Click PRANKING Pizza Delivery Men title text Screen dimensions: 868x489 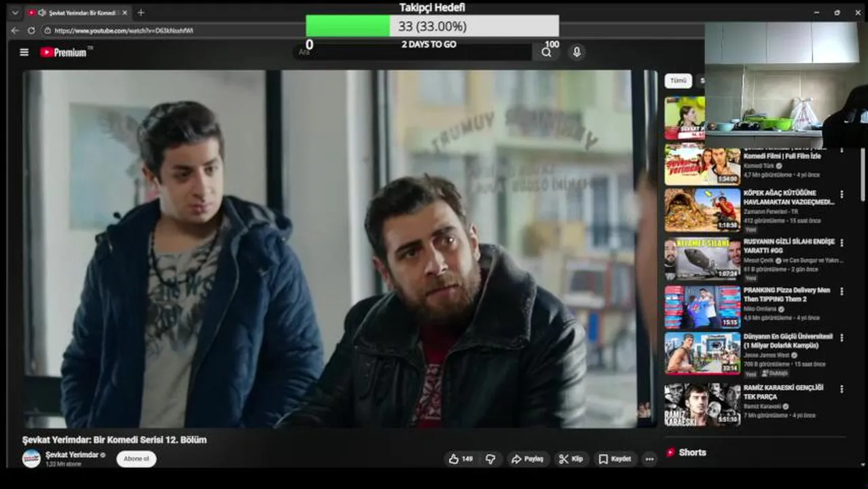pyautogui.click(x=786, y=294)
